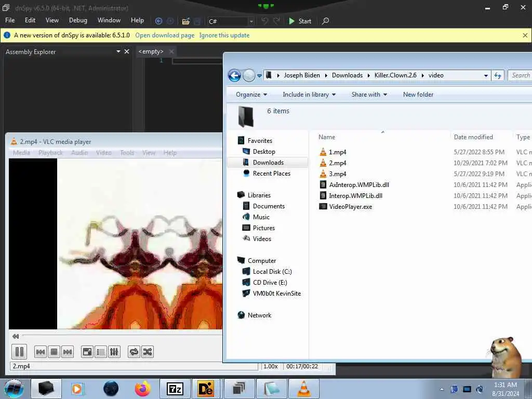This screenshot has width=532, height=399.
Task: Click VLC next media button
Action: coord(68,352)
